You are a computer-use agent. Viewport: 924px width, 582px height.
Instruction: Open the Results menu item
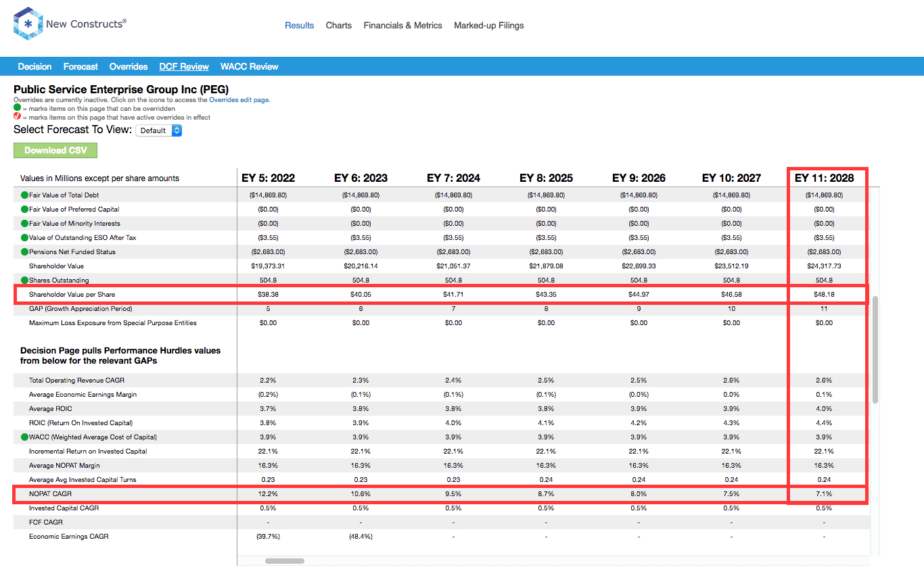pos(300,26)
